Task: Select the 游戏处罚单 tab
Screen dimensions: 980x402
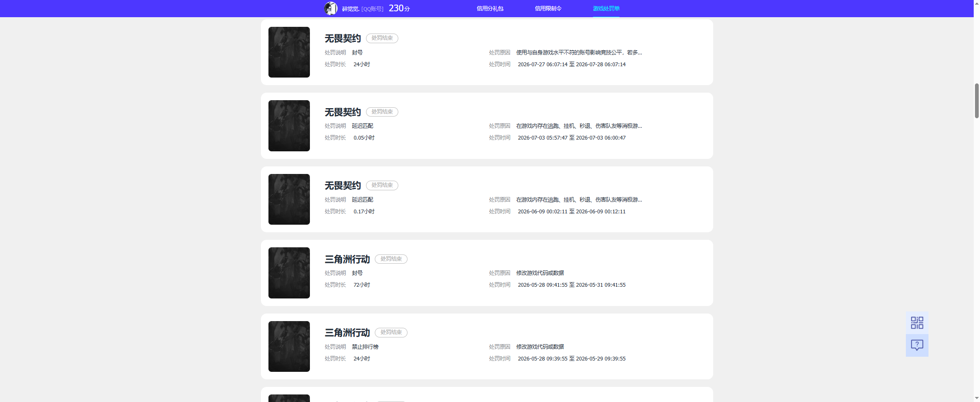Action: [x=606, y=8]
